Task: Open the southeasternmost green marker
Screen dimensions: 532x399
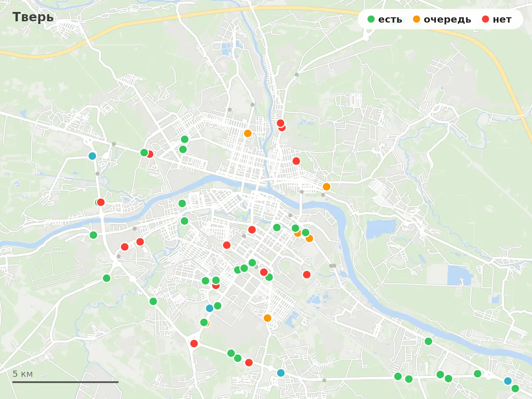Action: pos(515,388)
